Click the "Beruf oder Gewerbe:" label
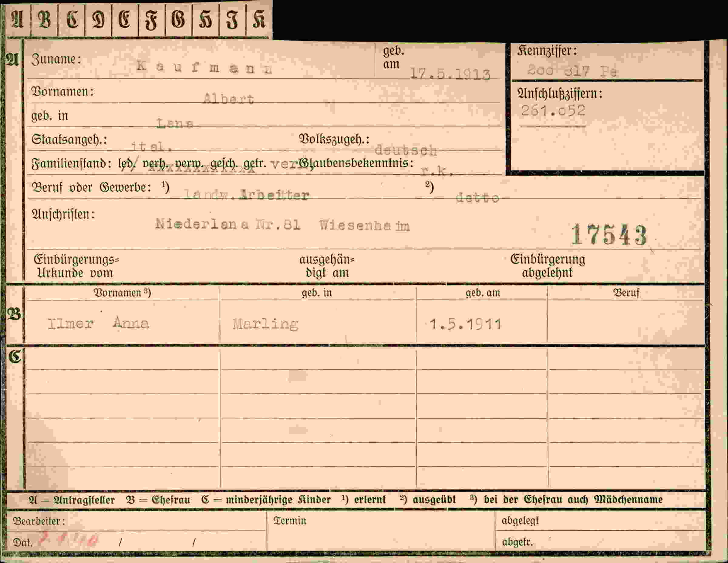Viewport: 728px width, 563px height. click(x=91, y=188)
